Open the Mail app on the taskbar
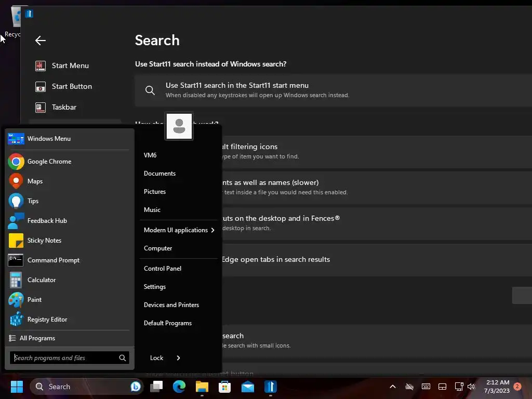The width and height of the screenshot is (532, 399). coord(248,387)
